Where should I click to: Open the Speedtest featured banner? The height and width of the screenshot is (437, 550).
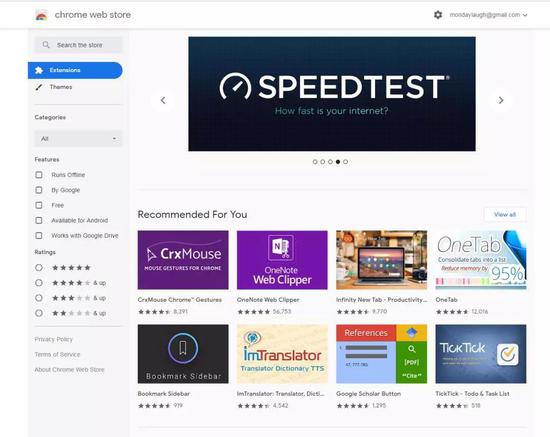pos(332,94)
